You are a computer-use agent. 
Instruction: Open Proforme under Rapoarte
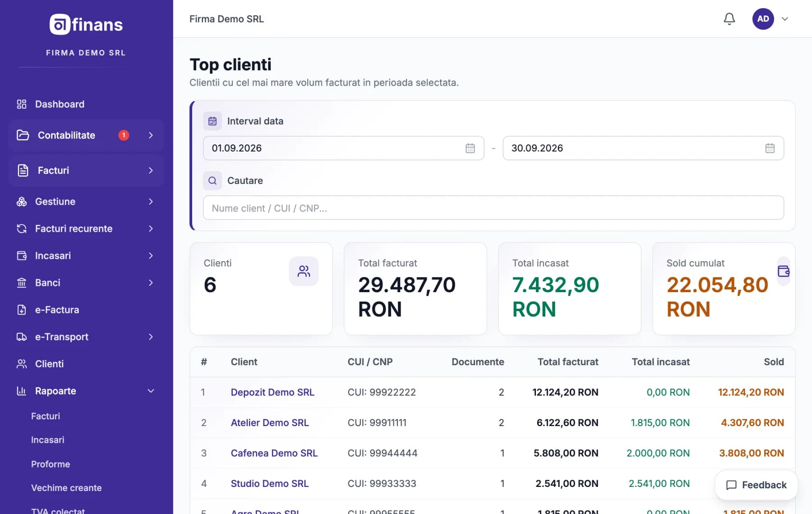point(51,464)
